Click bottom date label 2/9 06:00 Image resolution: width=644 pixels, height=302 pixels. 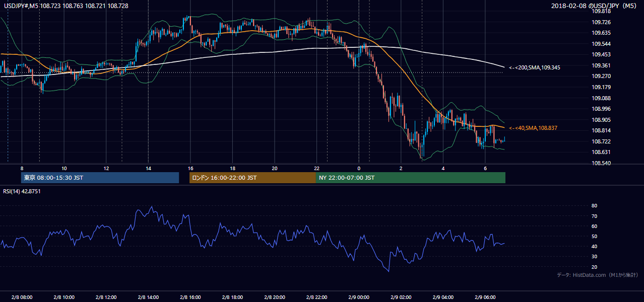point(485,297)
